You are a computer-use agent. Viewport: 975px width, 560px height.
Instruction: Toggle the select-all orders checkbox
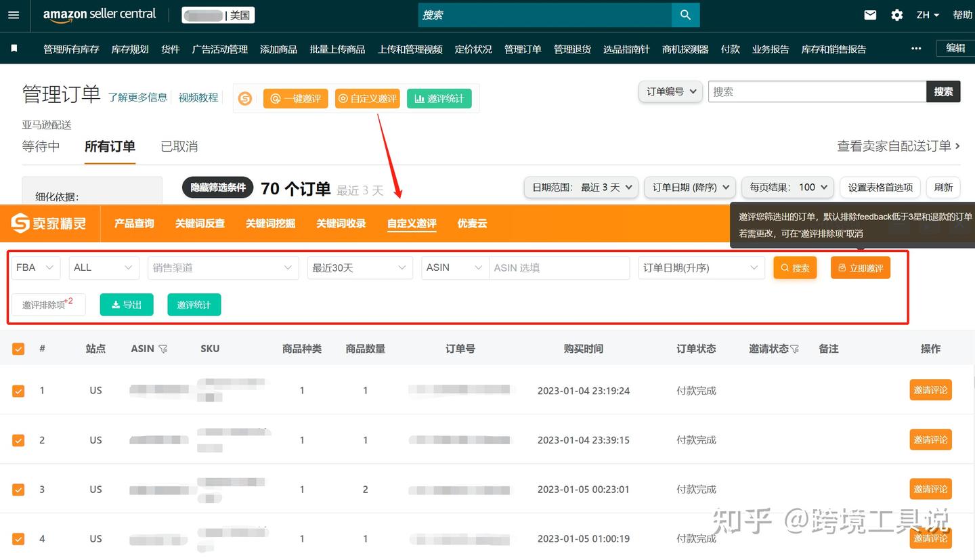[18, 349]
